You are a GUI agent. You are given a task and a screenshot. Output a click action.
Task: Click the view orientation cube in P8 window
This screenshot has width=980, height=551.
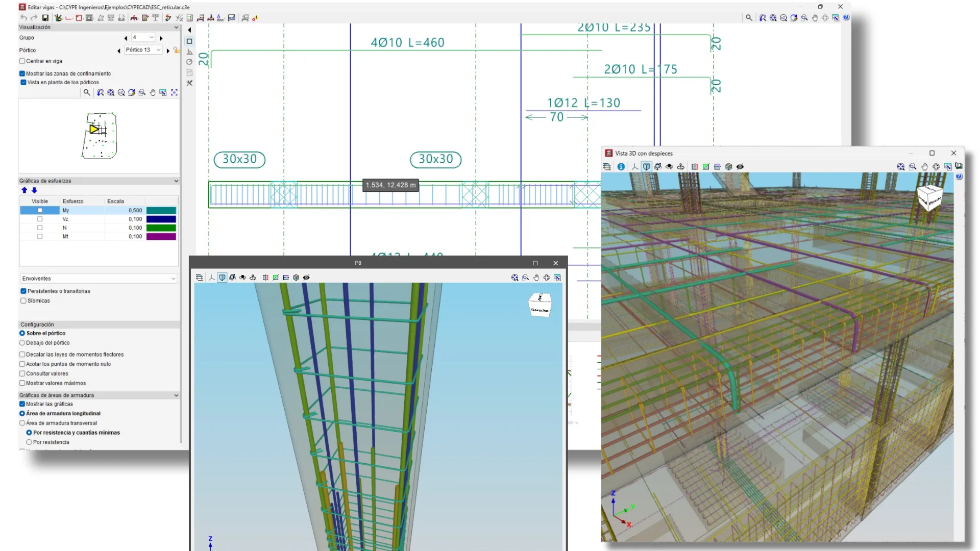540,305
